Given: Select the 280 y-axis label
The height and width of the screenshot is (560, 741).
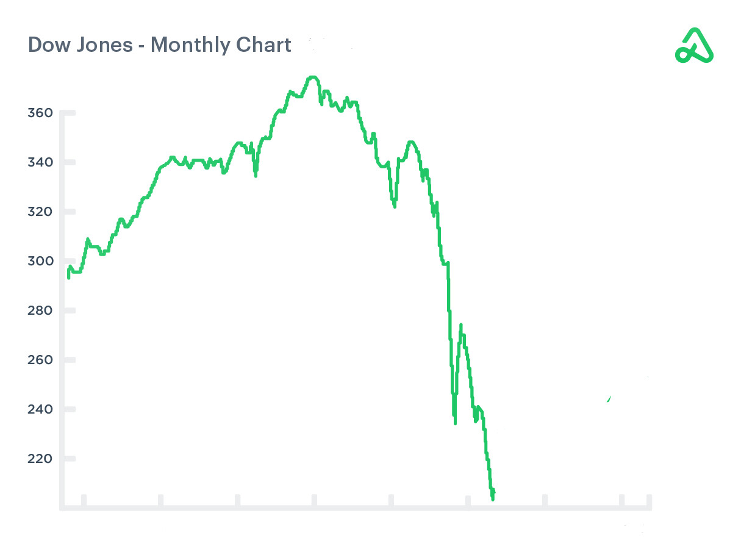Looking at the screenshot, I should [x=40, y=311].
